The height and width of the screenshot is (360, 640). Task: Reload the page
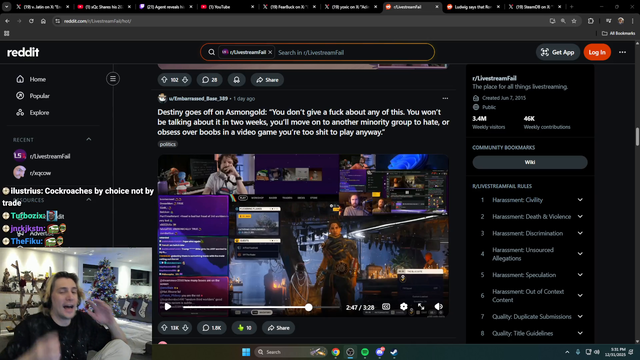(x=31, y=21)
